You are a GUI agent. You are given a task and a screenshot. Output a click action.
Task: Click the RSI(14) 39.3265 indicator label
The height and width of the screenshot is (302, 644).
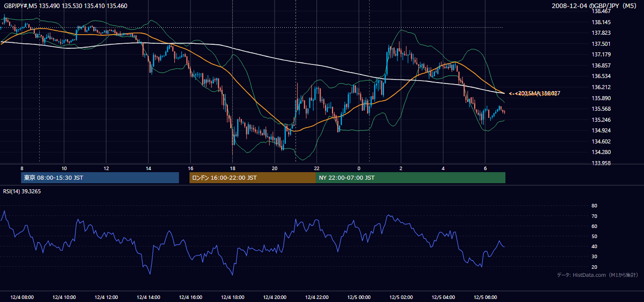click(22, 191)
